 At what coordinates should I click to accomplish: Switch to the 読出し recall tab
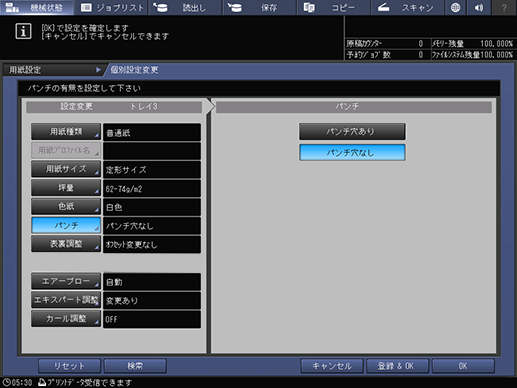(x=185, y=7)
